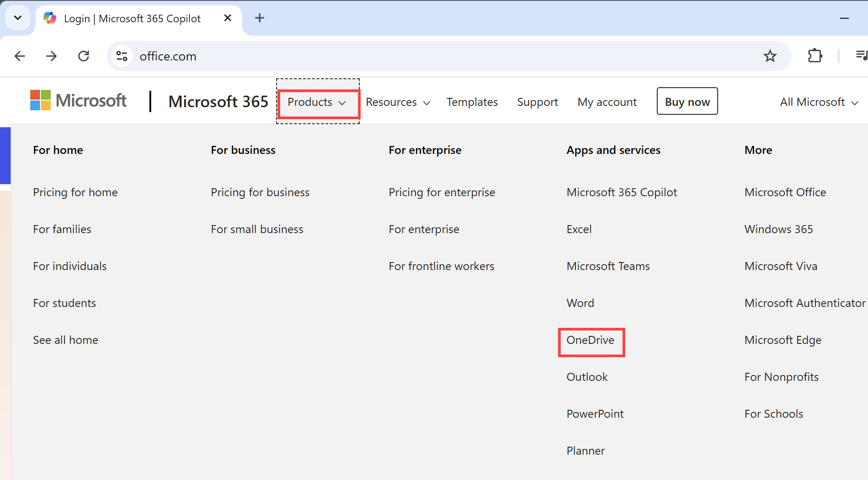The width and height of the screenshot is (868, 480).
Task: Click the address bar showing office.com
Action: (400, 56)
